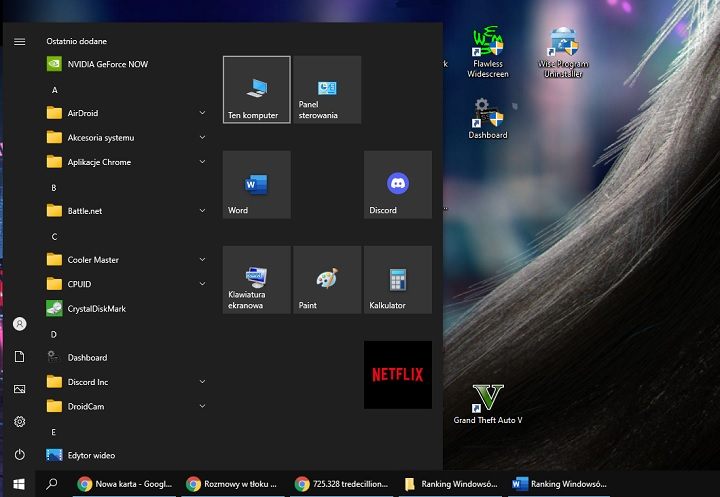Select the CPUID folder label
Image resolution: width=720 pixels, height=497 pixels.
(x=79, y=284)
